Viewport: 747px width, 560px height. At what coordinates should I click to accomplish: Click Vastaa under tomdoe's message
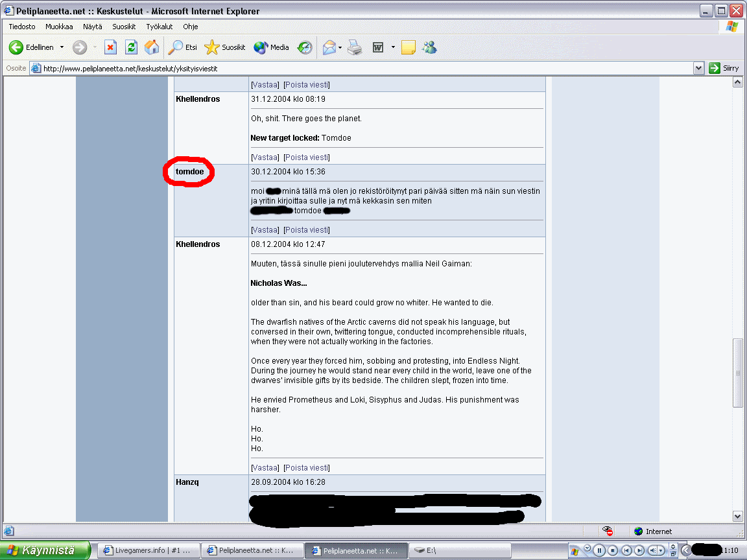(265, 229)
